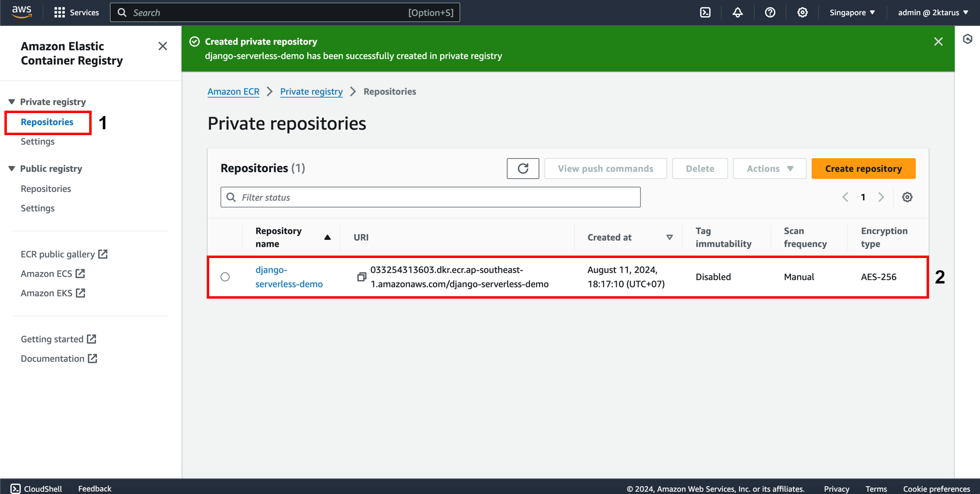
Task: Open the right-side info panel icon
Action: pos(967,39)
